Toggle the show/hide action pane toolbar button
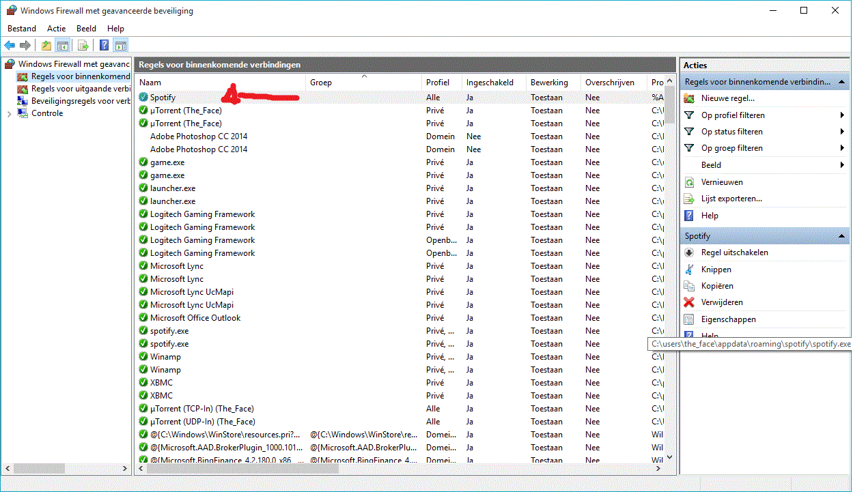868x492 pixels. click(x=120, y=46)
